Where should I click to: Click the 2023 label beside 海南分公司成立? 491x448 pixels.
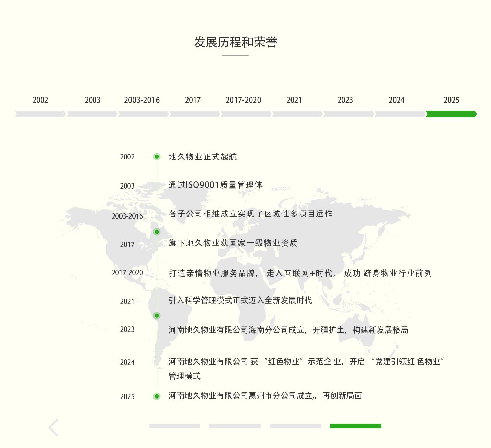pyautogui.click(x=127, y=329)
